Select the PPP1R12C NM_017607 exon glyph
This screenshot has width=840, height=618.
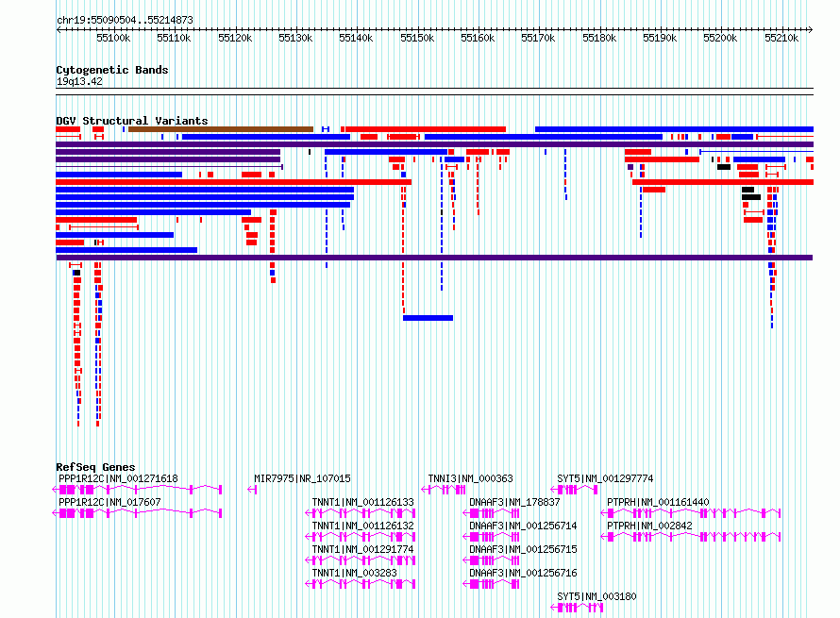[x=137, y=513]
